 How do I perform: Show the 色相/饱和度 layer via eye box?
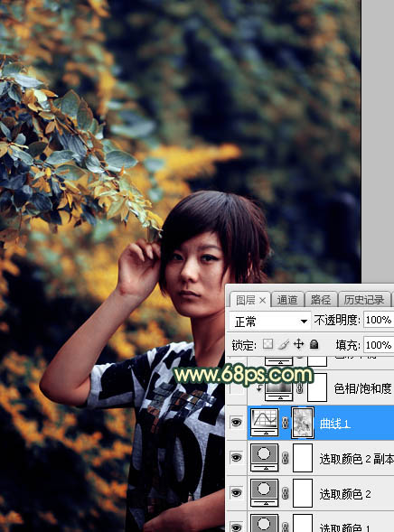coord(237,387)
